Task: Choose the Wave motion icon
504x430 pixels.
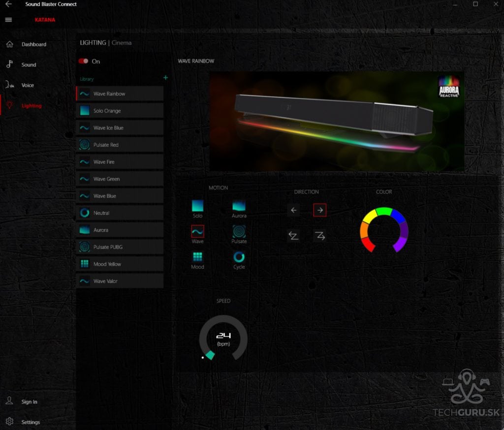Action: click(197, 231)
